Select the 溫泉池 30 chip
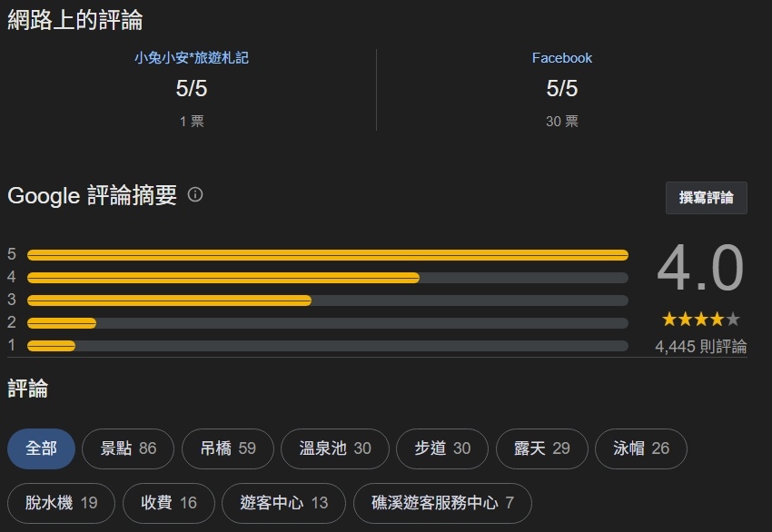772x532 pixels. click(335, 448)
